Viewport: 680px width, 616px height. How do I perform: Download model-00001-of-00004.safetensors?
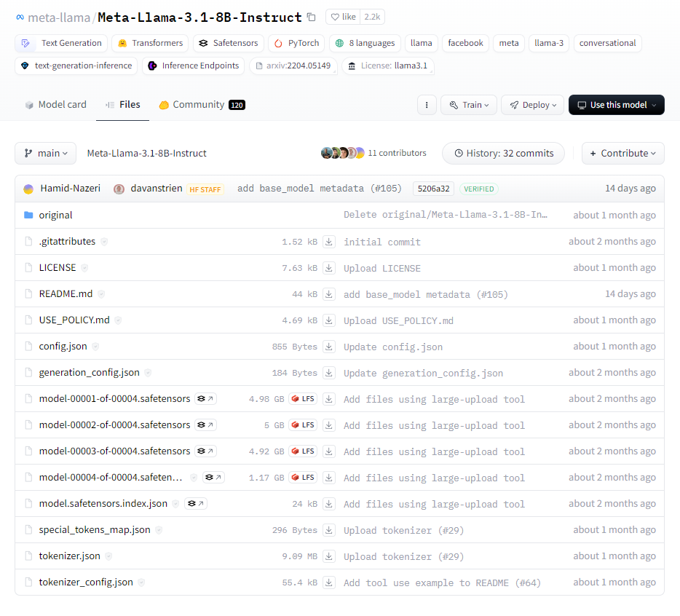coord(329,399)
